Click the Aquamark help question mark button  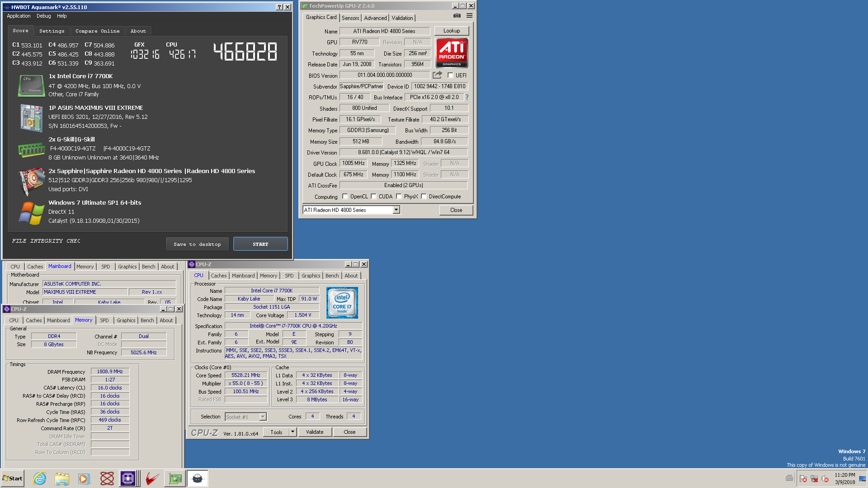(279, 7)
